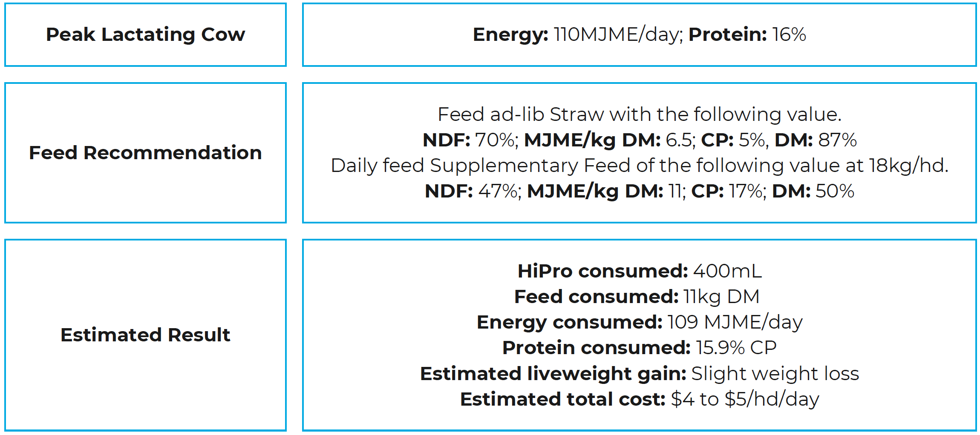Select the Feed Recommendation heading cell
The image size is (980, 435).
145,152
